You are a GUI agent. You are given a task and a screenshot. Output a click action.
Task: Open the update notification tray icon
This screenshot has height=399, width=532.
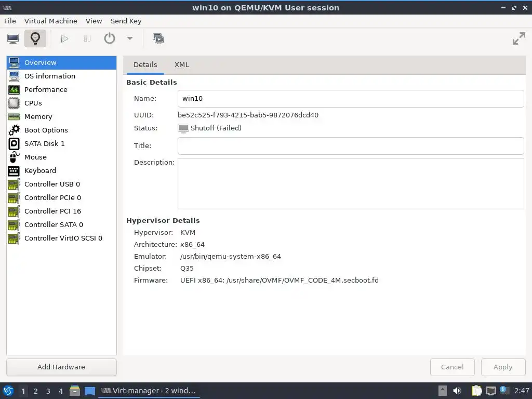point(503,390)
